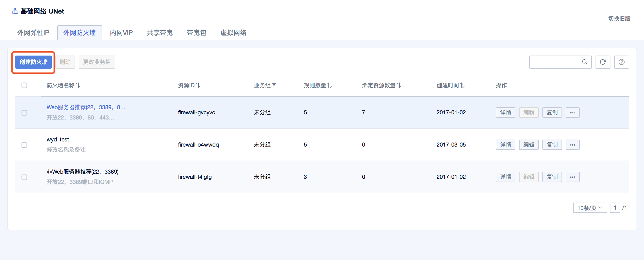Click the refresh list icon
Viewport: 644px width, 260px height.
[603, 62]
